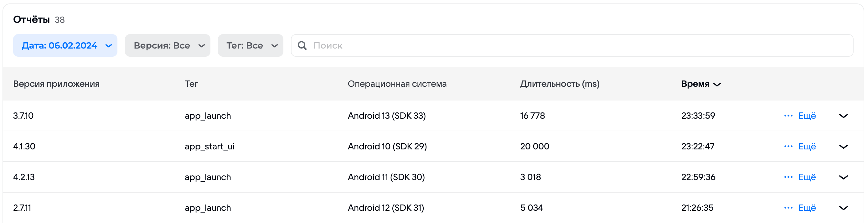Open three-dots menu for version 2.7.11
868x223 pixels.
(788, 208)
